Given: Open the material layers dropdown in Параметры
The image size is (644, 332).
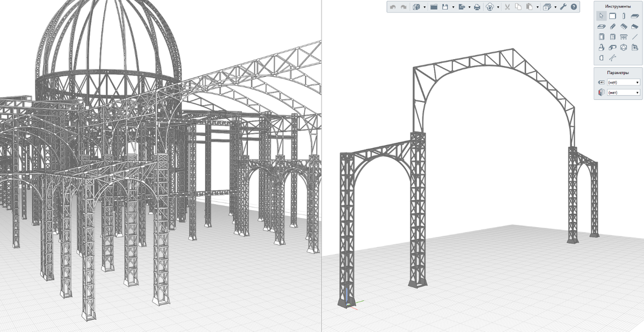Looking at the screenshot, I should click(x=624, y=92).
